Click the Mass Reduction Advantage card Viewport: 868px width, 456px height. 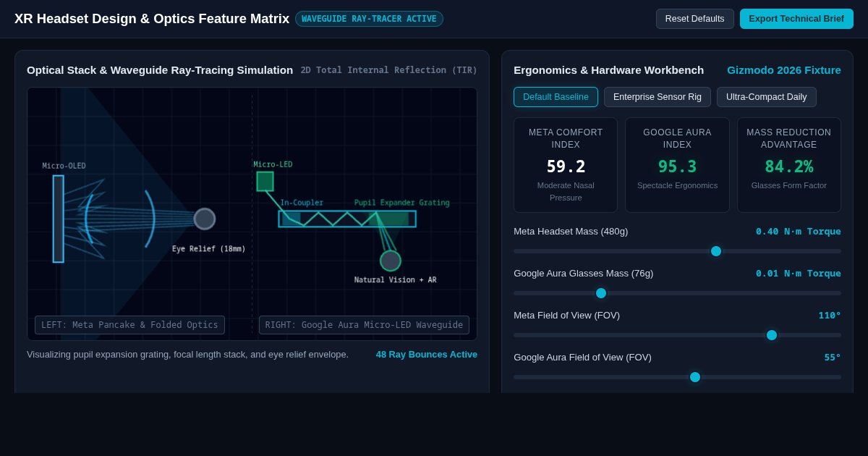789,165
